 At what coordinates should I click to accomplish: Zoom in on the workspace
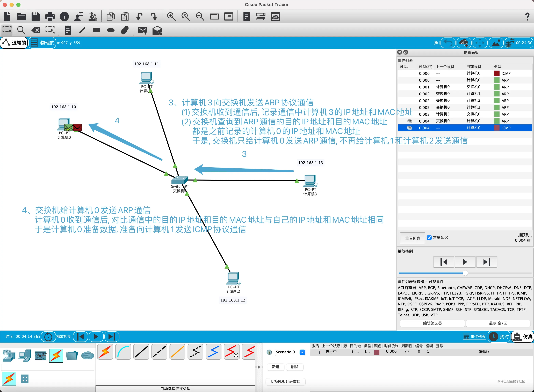coord(171,17)
